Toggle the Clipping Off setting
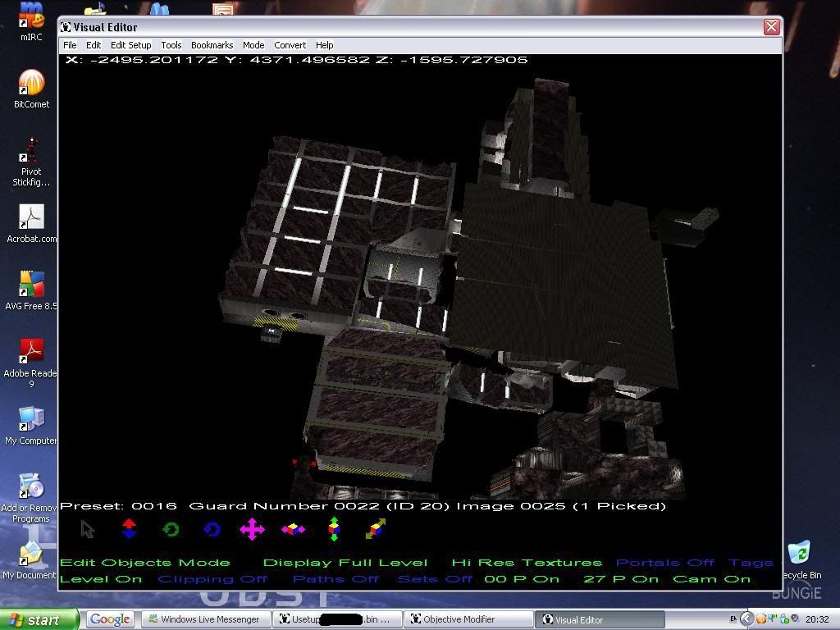 (x=212, y=579)
